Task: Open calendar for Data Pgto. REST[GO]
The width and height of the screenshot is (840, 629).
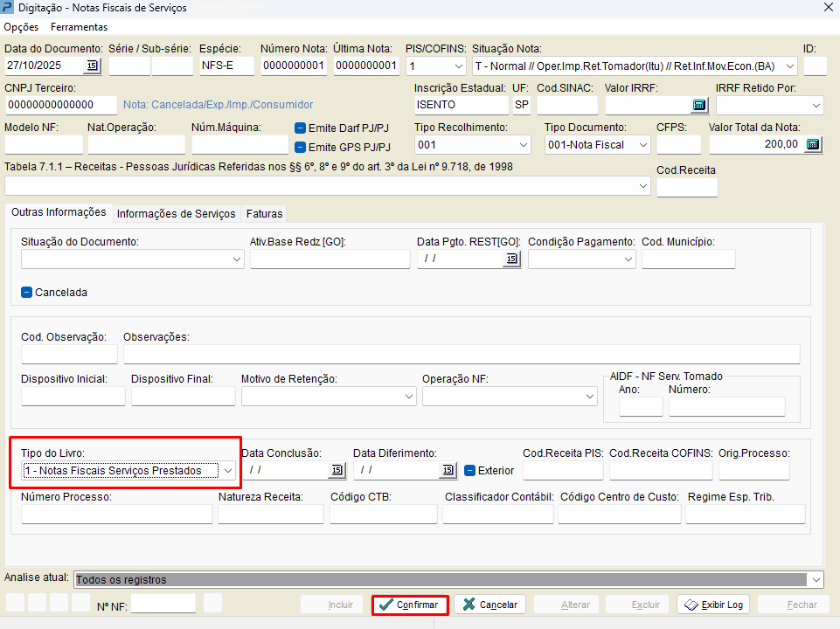Action: [511, 259]
